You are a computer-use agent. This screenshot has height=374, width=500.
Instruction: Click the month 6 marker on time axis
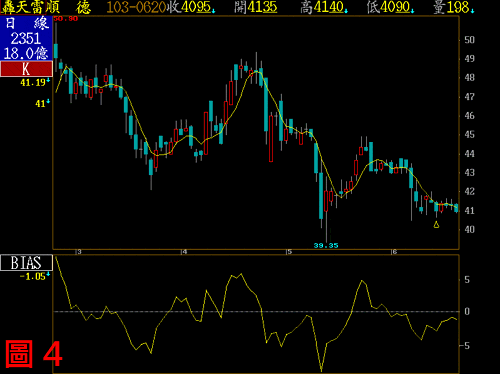tap(394, 252)
